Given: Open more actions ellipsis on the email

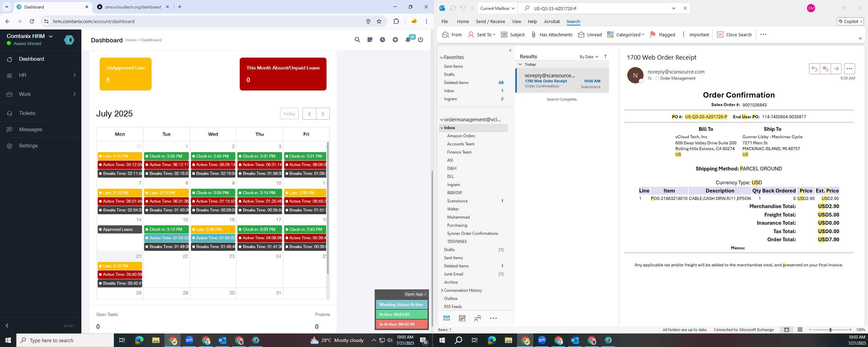Looking at the screenshot, I should (x=849, y=69).
